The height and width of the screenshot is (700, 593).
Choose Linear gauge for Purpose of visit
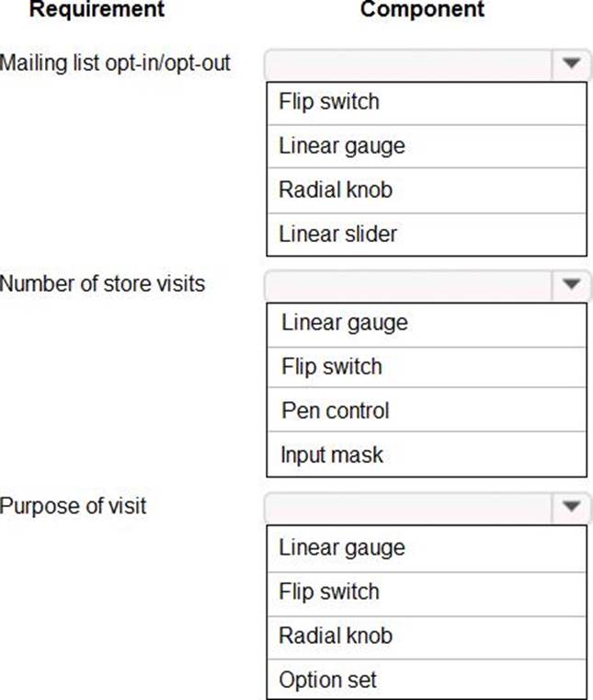point(426,547)
